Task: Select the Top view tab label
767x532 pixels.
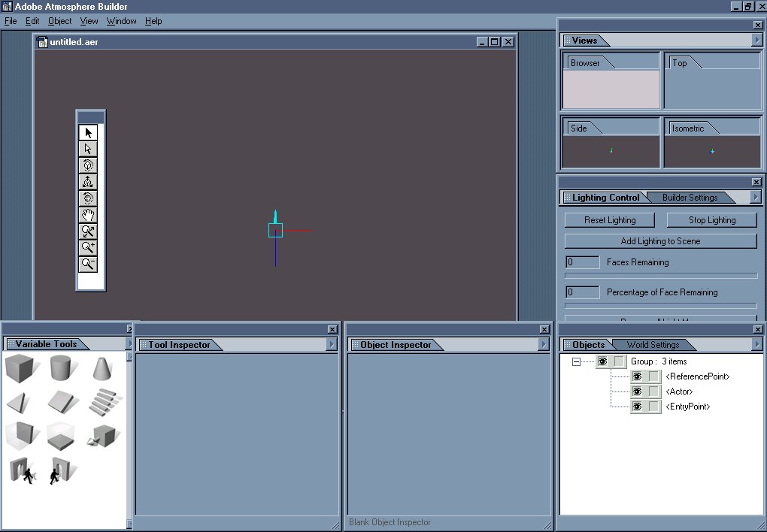Action: (x=680, y=63)
